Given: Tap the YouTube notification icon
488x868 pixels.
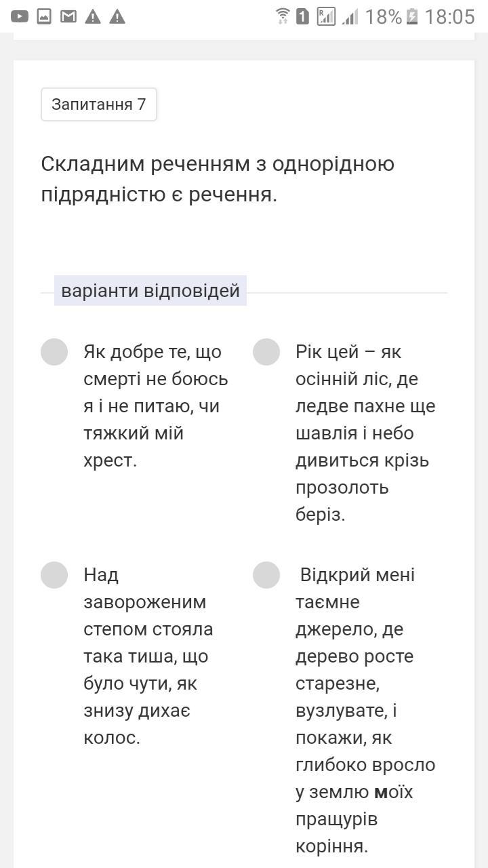Looking at the screenshot, I should (20, 16).
